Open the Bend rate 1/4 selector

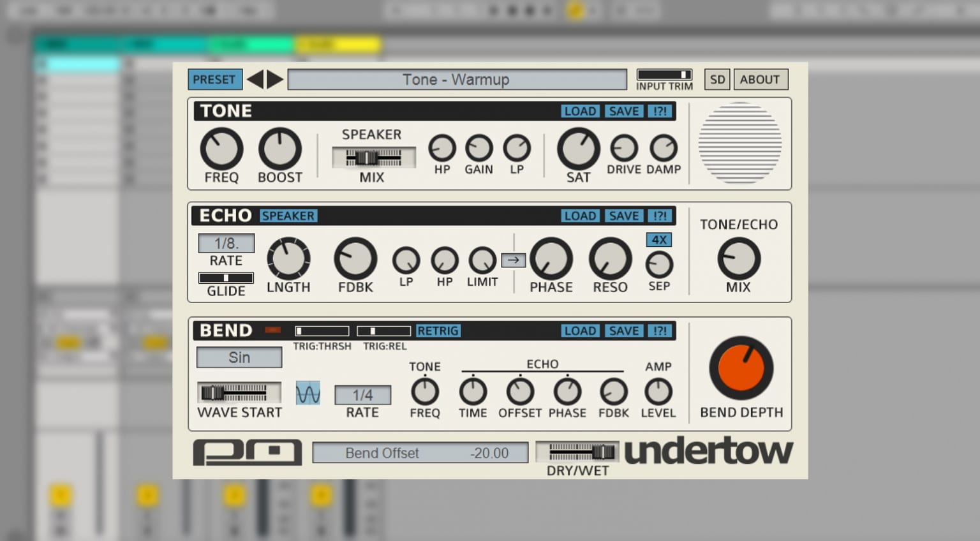362,395
